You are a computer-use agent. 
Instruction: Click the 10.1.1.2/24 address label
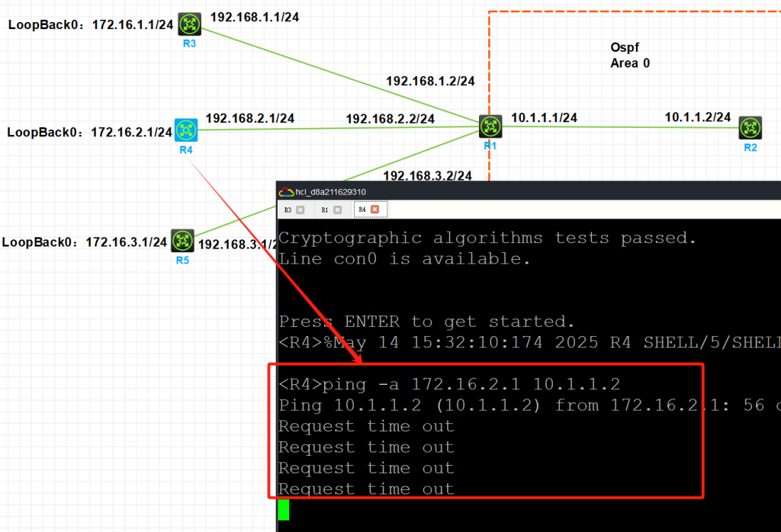697,117
